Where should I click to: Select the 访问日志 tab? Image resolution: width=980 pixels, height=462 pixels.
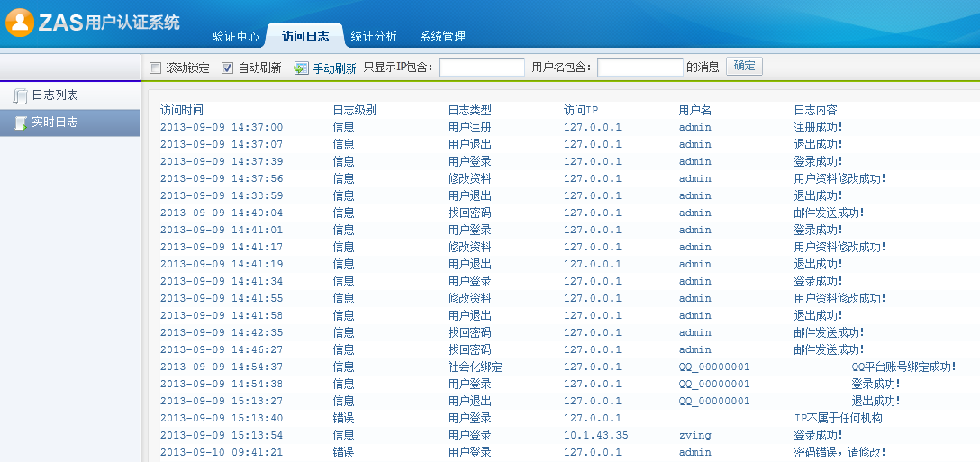coord(305,37)
